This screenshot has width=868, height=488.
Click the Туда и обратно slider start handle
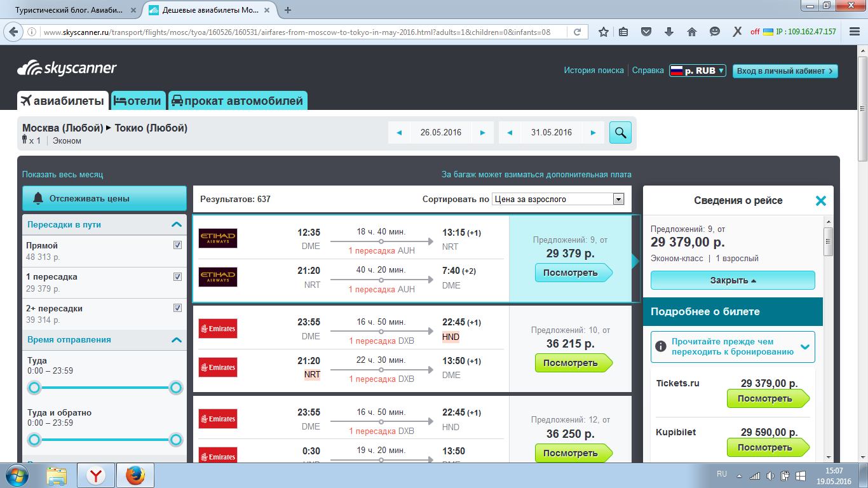click(34, 440)
